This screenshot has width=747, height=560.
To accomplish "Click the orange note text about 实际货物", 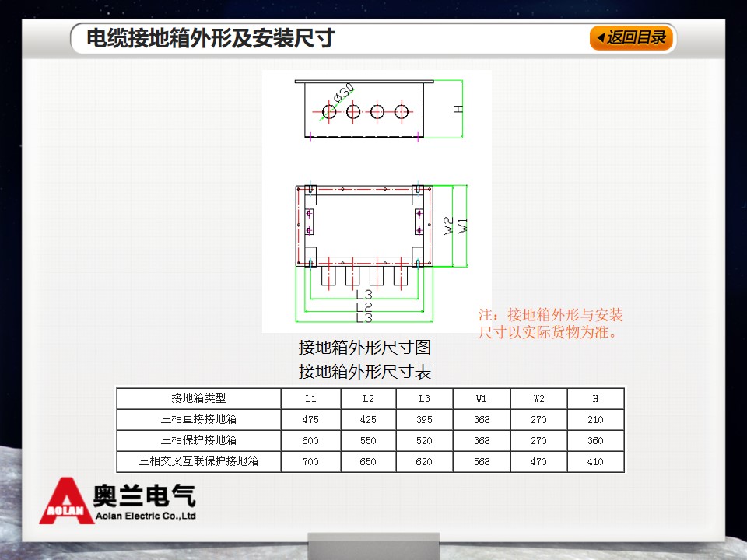I will click(550, 324).
